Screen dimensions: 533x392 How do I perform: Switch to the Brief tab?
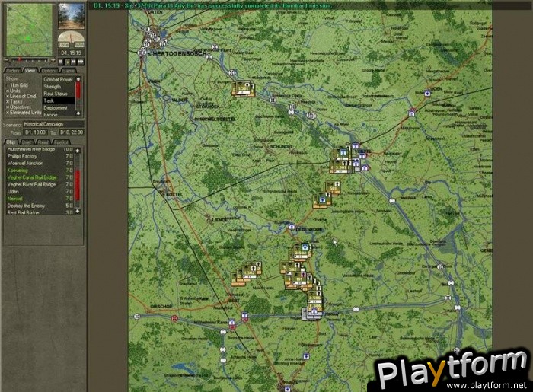[x=27, y=142]
